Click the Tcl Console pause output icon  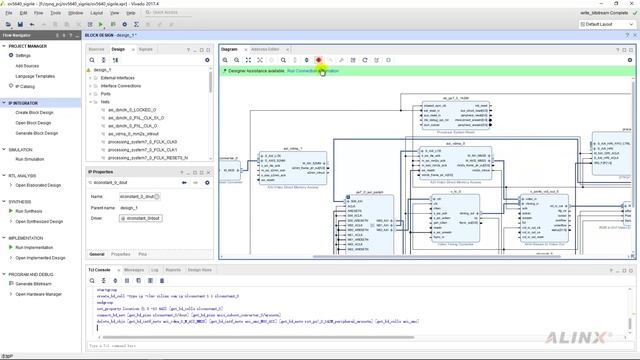127,281
